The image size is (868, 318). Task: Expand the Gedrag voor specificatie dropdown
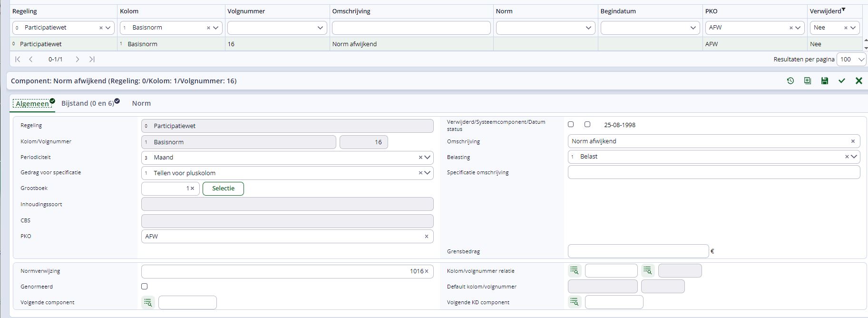(427, 173)
